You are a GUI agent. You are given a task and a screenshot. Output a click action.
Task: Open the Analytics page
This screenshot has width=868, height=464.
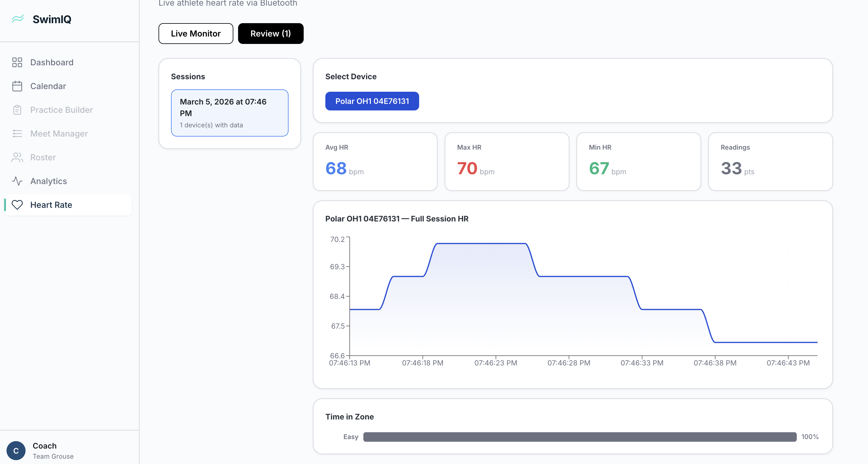coord(48,181)
